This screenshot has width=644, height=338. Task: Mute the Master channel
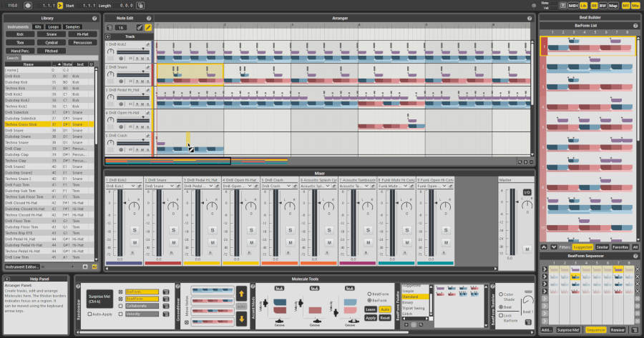pyautogui.click(x=527, y=249)
